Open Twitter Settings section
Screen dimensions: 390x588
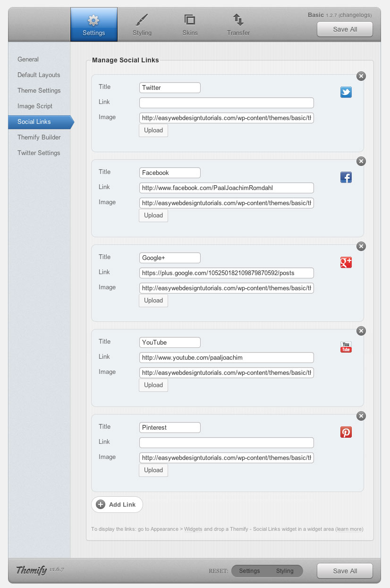[x=39, y=153]
